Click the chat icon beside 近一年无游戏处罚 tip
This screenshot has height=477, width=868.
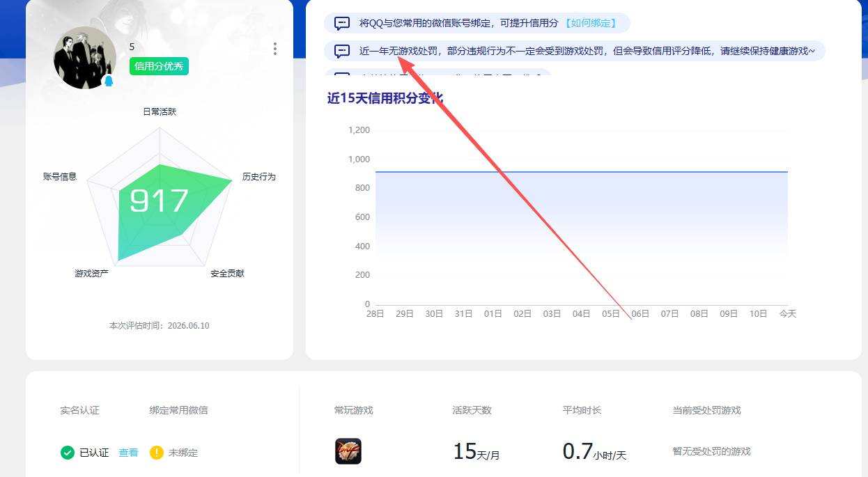tap(342, 51)
